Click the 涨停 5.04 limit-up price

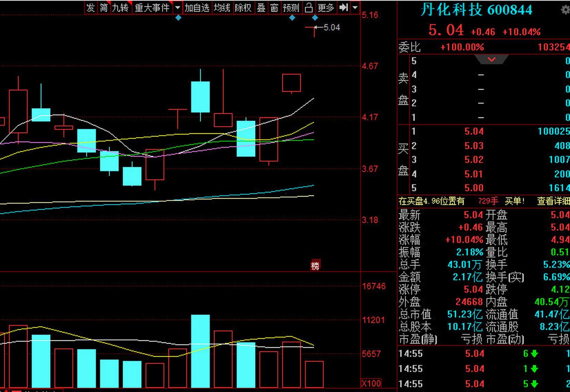(x=473, y=289)
